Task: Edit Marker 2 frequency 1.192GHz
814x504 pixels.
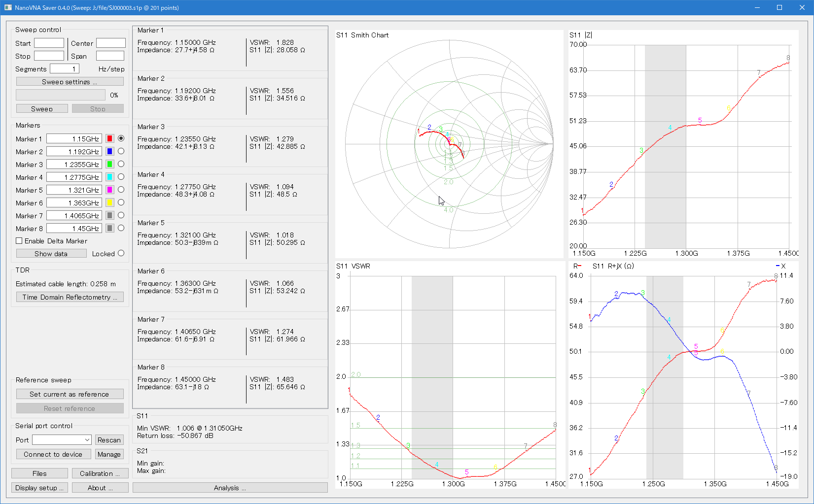Action: (x=74, y=151)
